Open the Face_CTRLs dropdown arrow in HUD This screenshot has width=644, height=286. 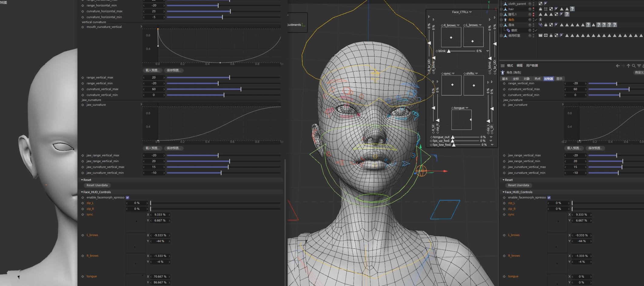(470, 12)
